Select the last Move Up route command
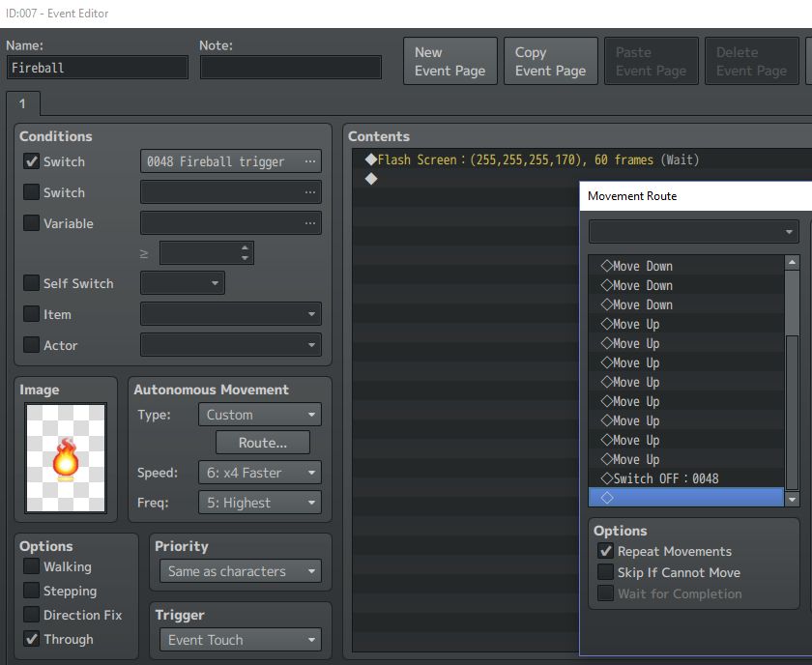 tap(686, 459)
